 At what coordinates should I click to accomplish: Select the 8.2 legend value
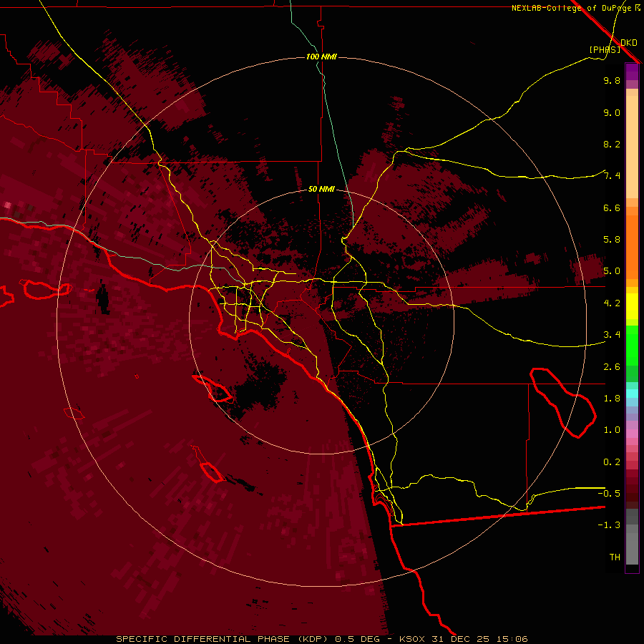tap(612, 144)
